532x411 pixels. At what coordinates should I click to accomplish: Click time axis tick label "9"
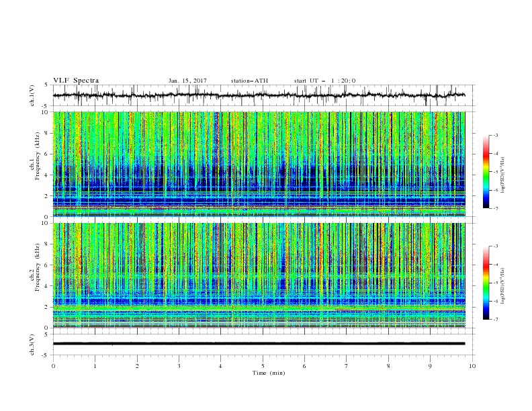430,366
